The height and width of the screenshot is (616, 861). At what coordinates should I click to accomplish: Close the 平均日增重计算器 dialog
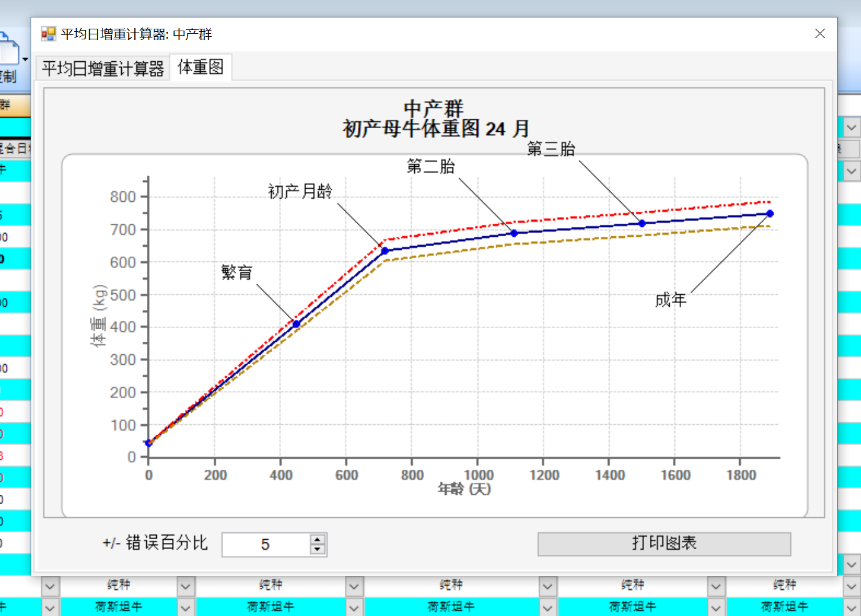point(820,34)
